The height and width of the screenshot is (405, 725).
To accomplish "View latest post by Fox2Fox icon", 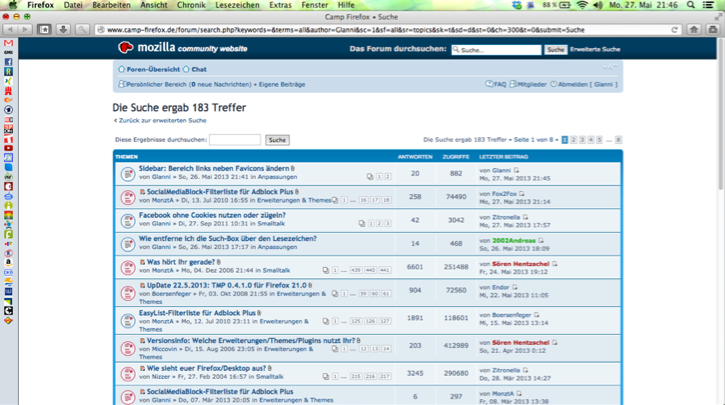I will point(522,194).
